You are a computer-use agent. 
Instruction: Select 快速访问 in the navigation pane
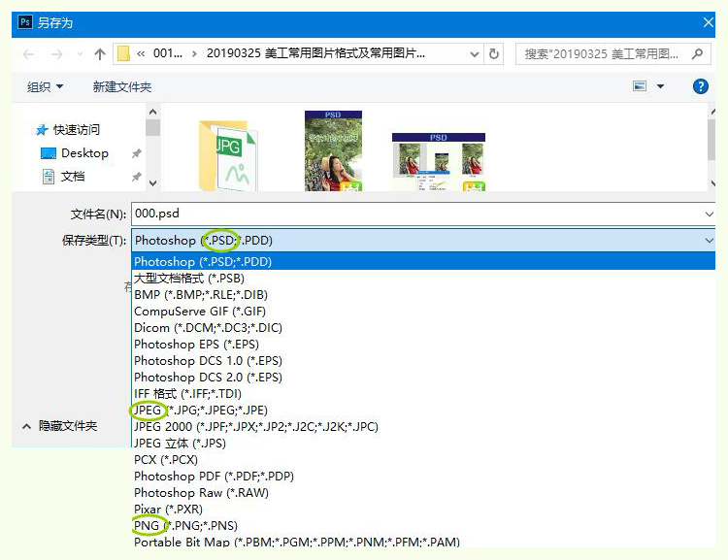click(68, 129)
